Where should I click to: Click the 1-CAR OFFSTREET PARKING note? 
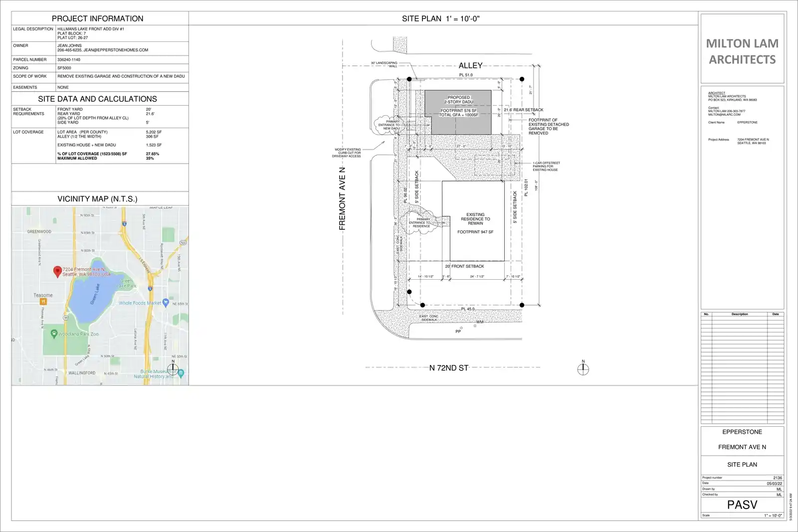click(x=546, y=167)
